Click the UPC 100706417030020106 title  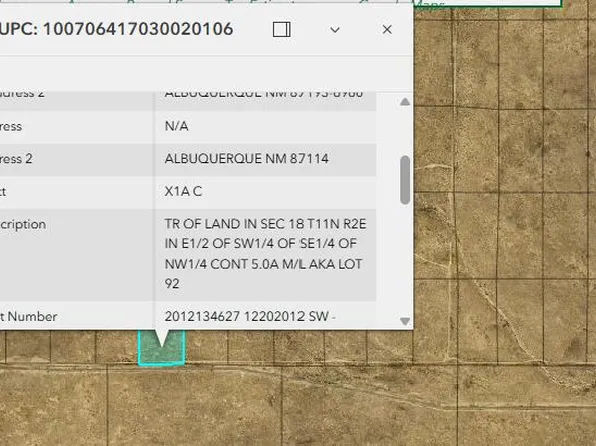point(116,29)
